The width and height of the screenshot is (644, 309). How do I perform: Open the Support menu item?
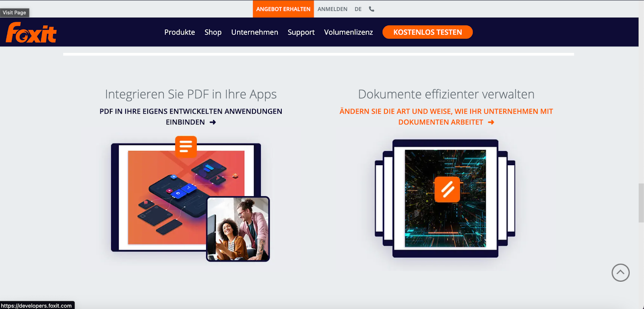pyautogui.click(x=301, y=32)
